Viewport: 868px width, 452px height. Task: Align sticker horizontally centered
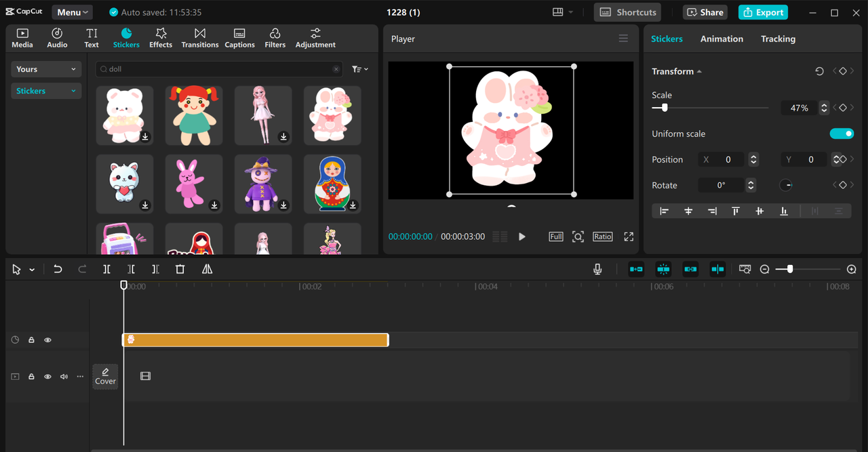pos(688,211)
